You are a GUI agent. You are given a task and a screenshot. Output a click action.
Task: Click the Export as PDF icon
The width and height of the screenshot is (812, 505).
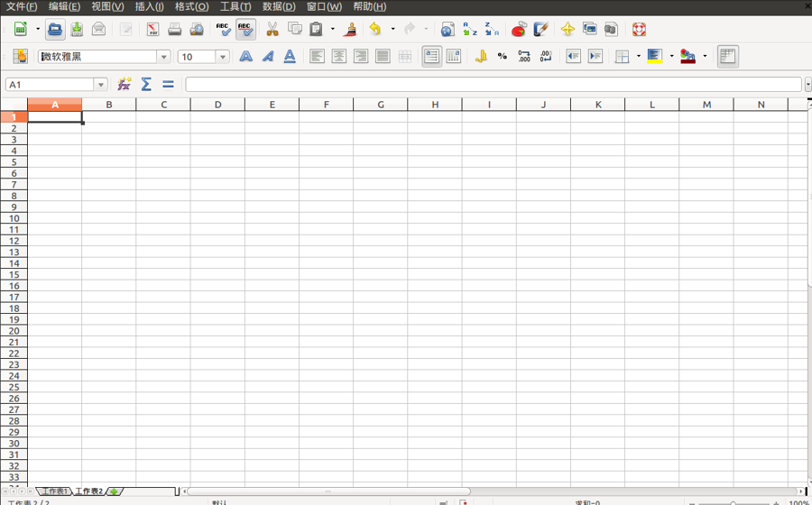click(152, 30)
